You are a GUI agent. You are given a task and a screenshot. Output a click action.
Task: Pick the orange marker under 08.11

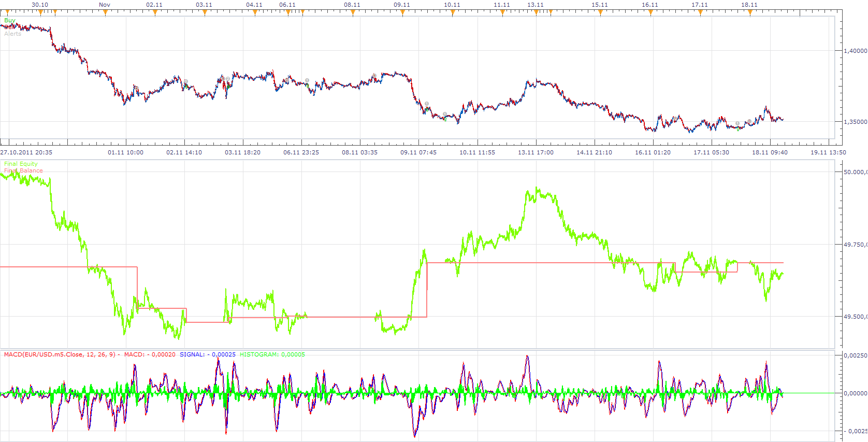(x=353, y=12)
